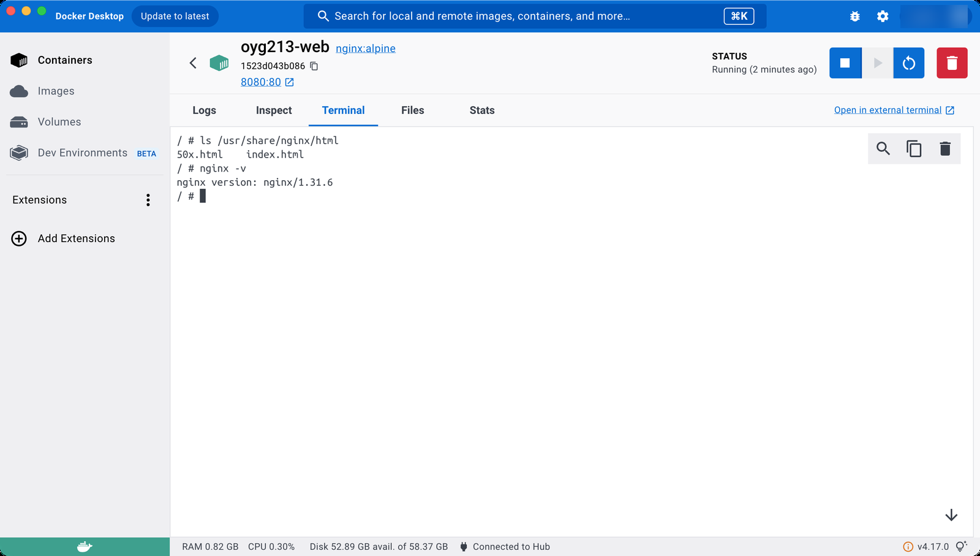Screen dimensions: 980x556
Task: Click the Disk 52.89 GB avail status entry
Action: point(379,547)
